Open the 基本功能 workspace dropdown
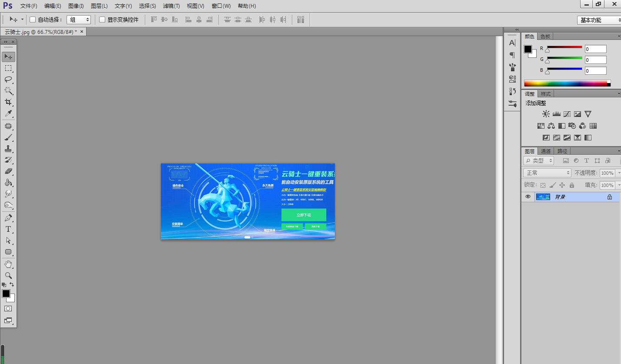Screen dimensions: 621x364 (599, 20)
